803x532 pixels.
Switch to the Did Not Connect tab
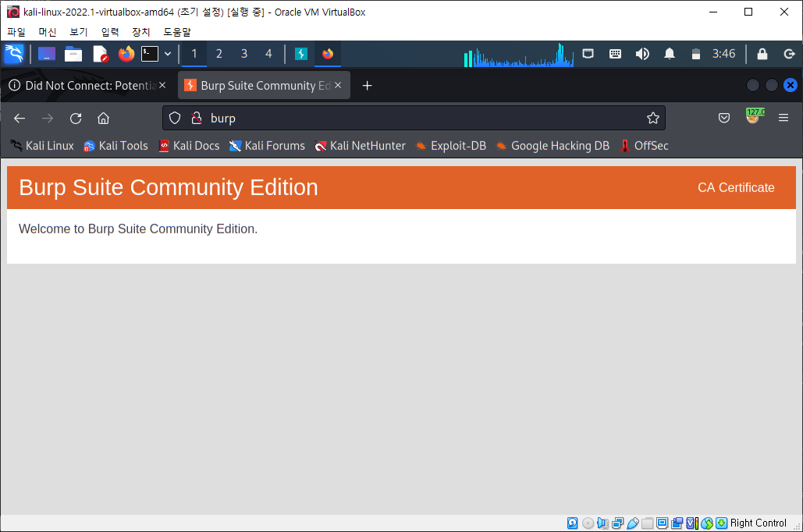(87, 86)
